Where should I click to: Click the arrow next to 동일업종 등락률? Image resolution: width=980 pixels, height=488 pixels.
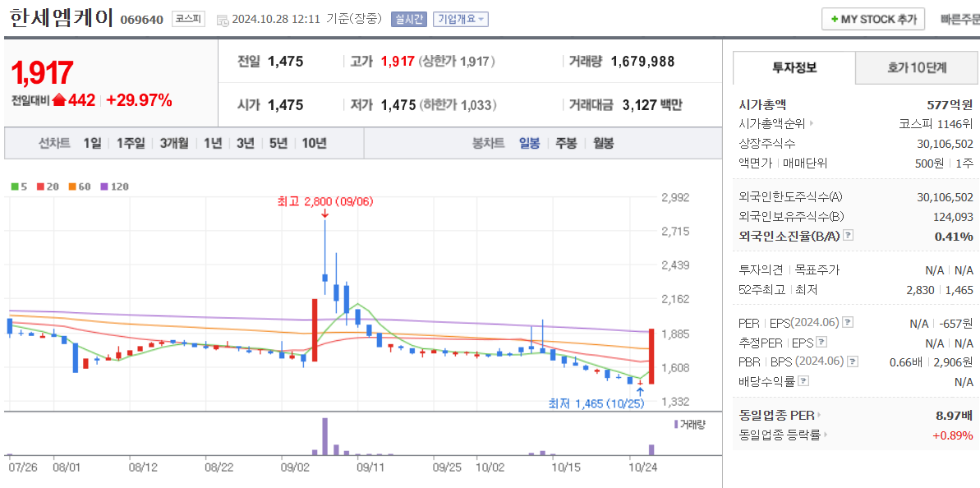coord(826,435)
